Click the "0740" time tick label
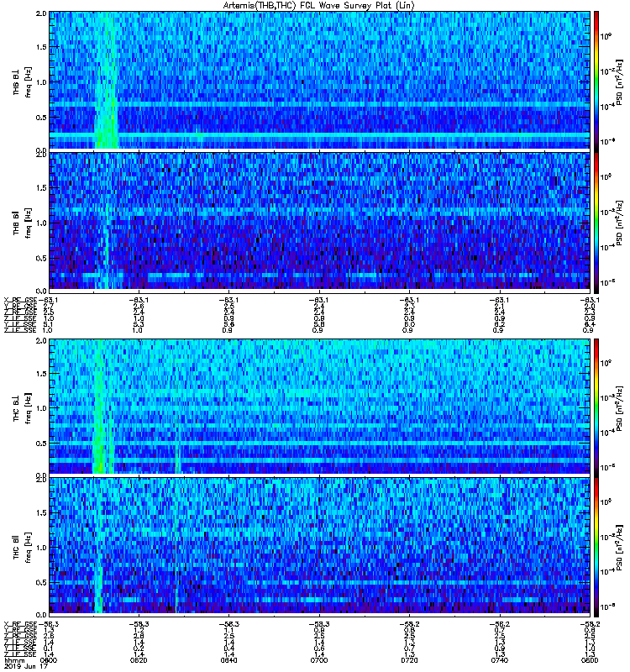630x672 pixels. tap(499, 660)
